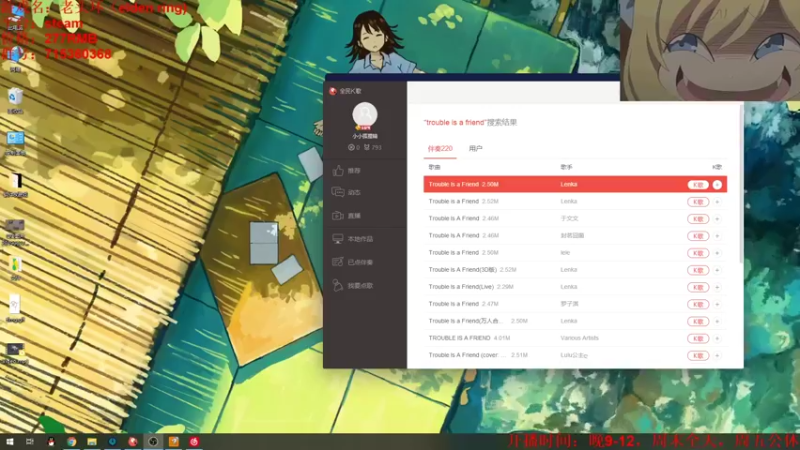Open File Explorer from the taskbar
Image resolution: width=800 pixels, height=450 pixels.
[x=92, y=441]
